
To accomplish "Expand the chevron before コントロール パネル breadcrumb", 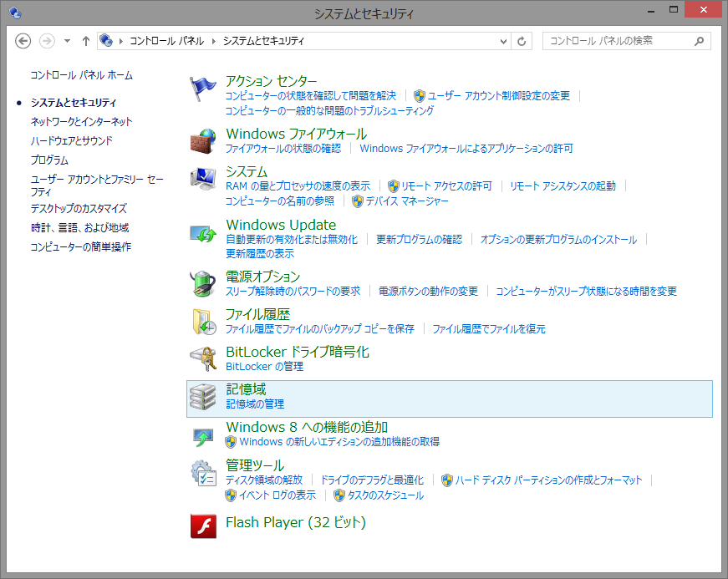I will pos(120,41).
